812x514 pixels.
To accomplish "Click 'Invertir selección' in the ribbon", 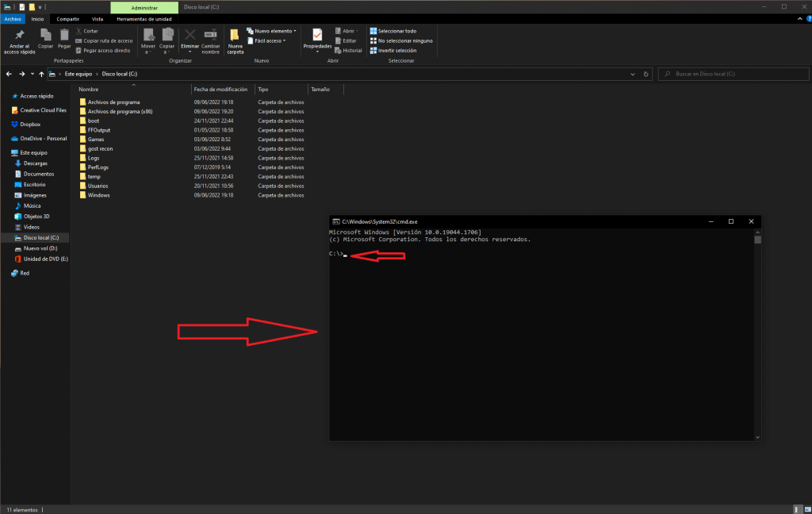I will coord(396,50).
